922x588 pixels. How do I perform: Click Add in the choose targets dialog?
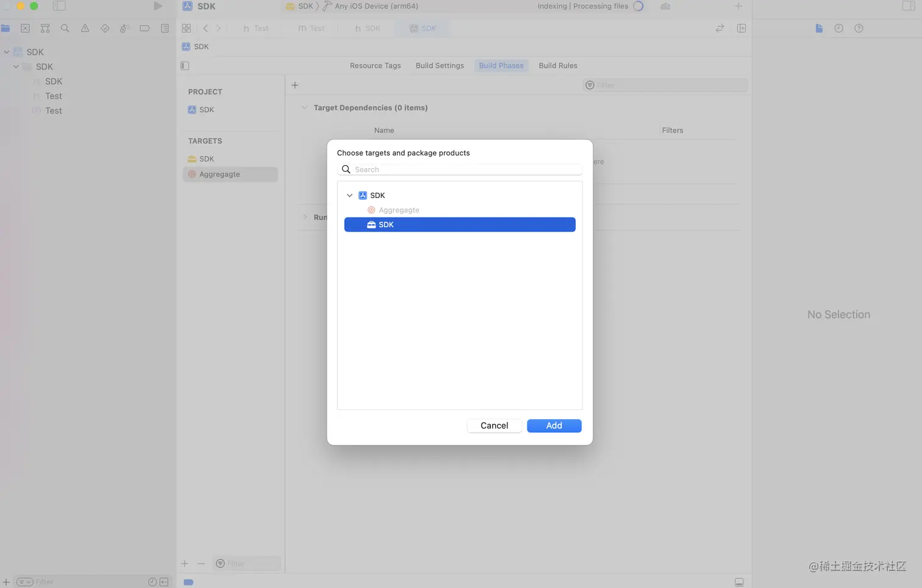tap(554, 426)
